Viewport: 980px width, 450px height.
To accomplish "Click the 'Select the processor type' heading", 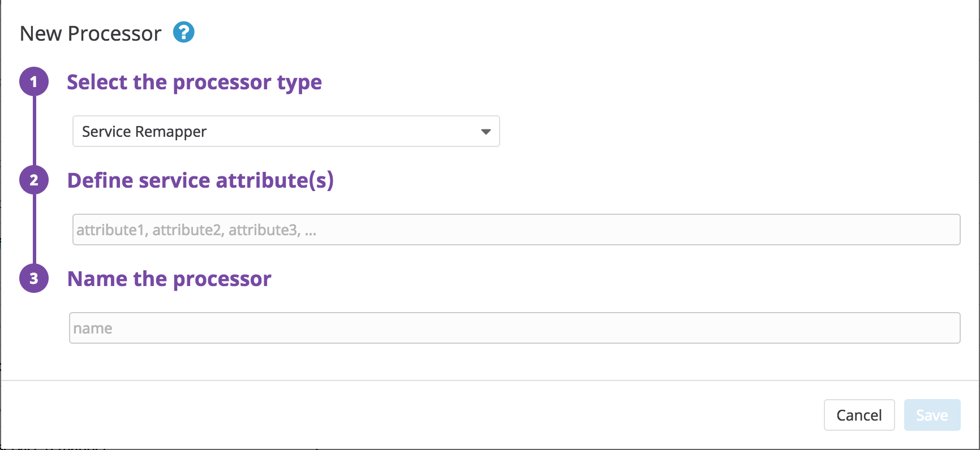I will click(194, 83).
